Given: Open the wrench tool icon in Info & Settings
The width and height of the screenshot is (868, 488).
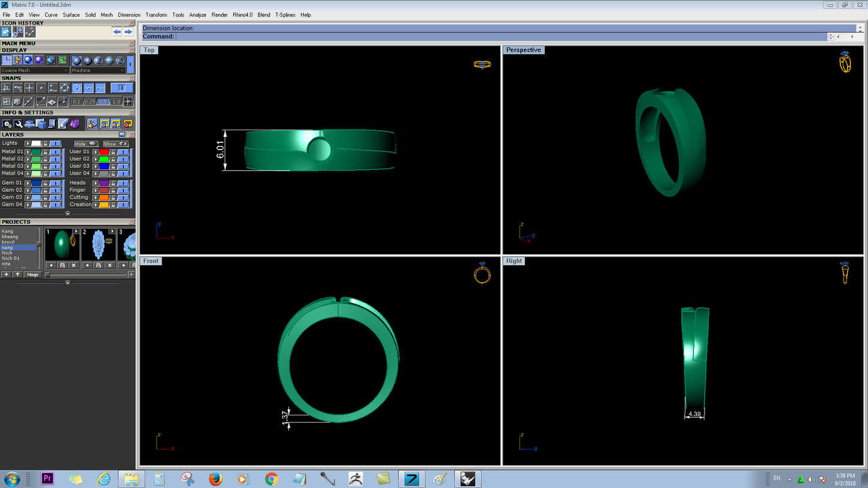Looking at the screenshot, I should pos(18,124).
